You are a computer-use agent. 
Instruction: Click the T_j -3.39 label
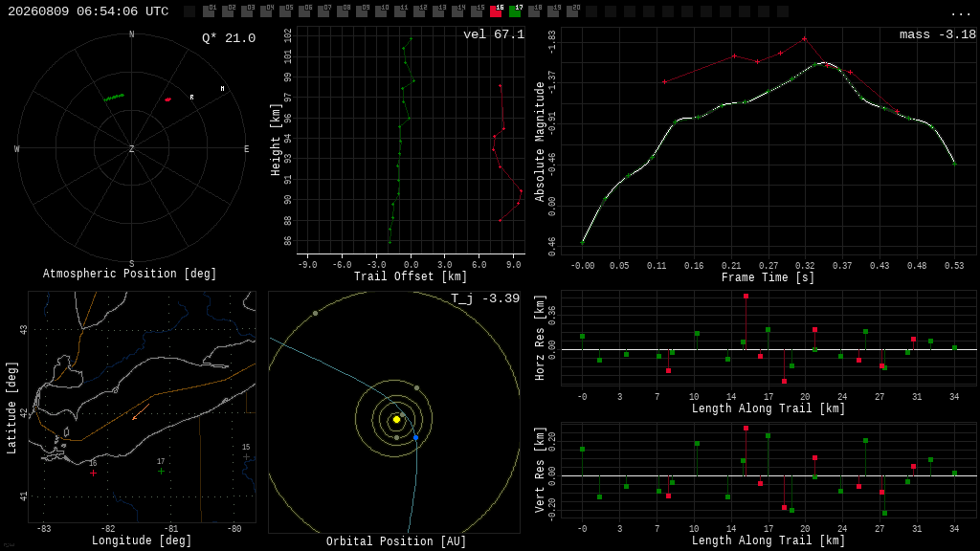coord(485,298)
